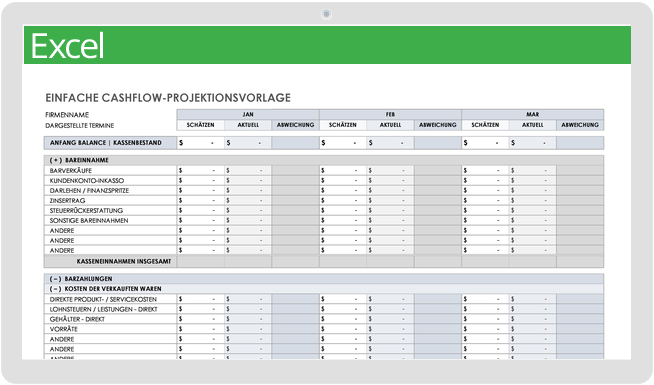Click the JAN AKTUELL cell for KUNDENKONTO-INKASSO
Viewport: 654px width, 385px height.
(248, 181)
